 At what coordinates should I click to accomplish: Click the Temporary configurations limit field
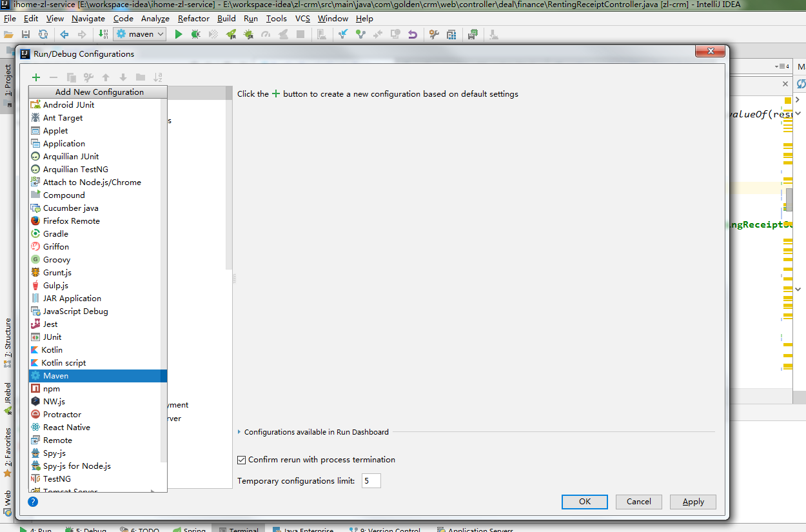pyautogui.click(x=371, y=480)
